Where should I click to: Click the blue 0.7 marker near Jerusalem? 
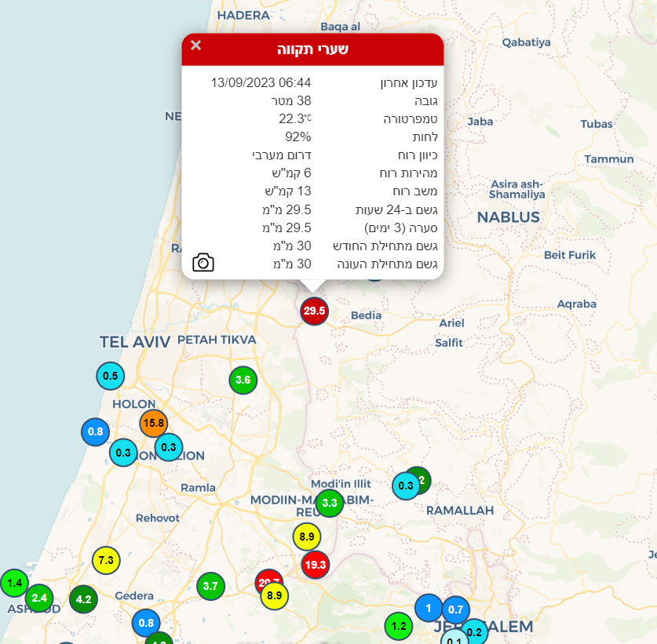coord(455,609)
